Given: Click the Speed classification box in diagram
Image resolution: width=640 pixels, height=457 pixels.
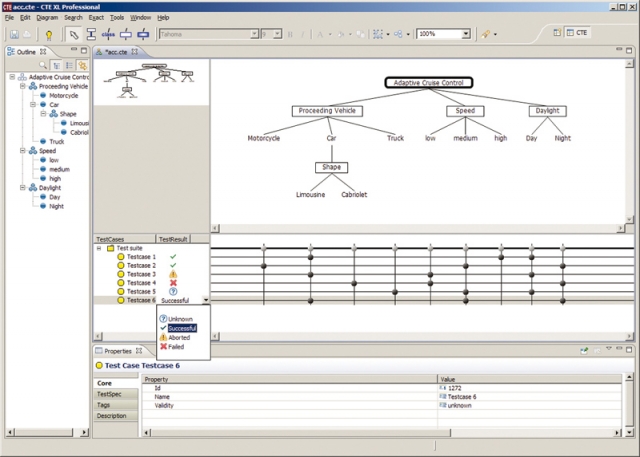Looking at the screenshot, I should pos(465,111).
